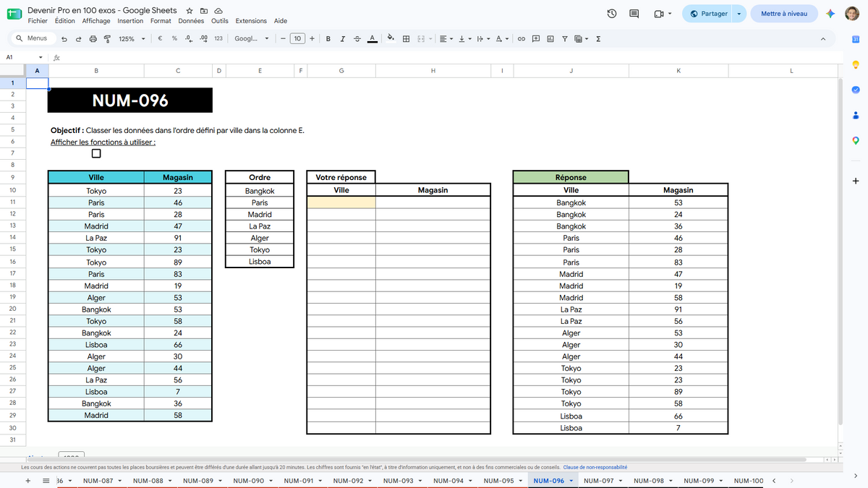Open the Google Sheets home logo
Screen dimensions: 868x488
(x=14, y=15)
